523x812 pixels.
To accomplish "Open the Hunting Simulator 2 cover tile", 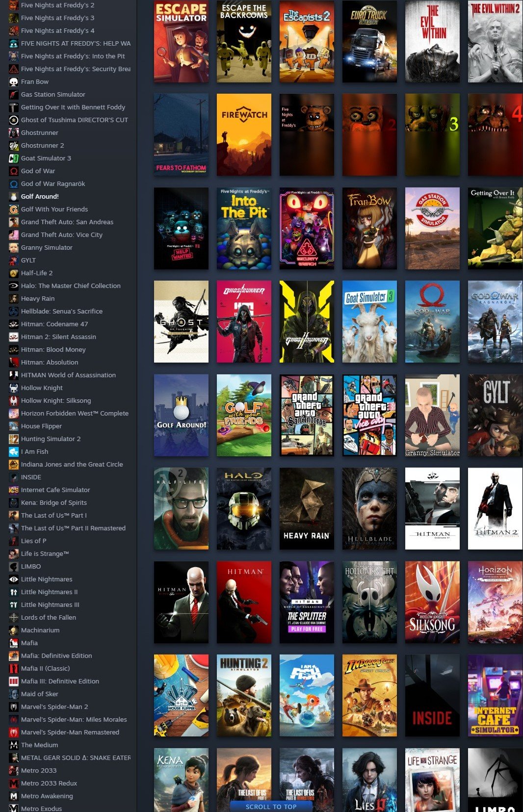I will point(244,695).
